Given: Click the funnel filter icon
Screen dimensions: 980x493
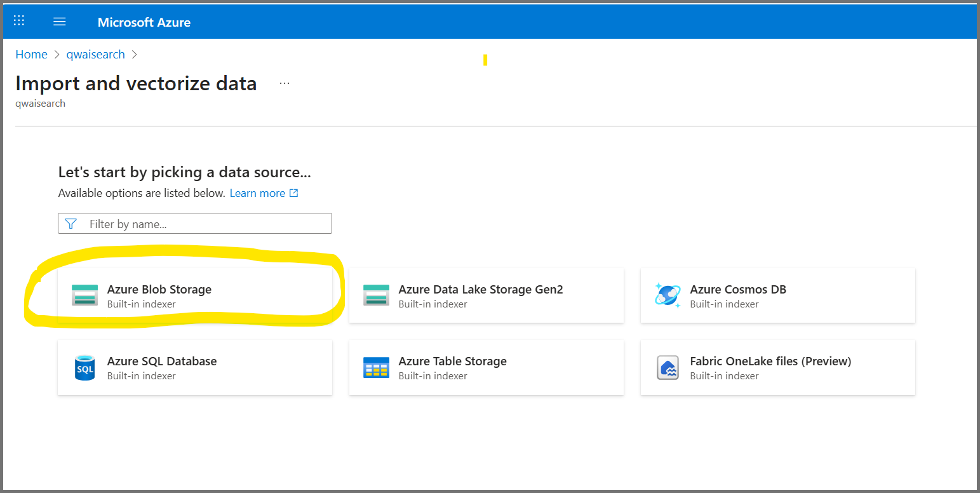Looking at the screenshot, I should [x=71, y=224].
